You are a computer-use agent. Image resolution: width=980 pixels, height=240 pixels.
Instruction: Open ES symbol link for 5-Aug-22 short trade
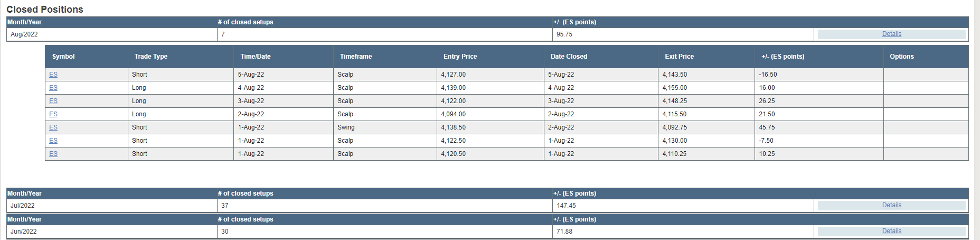(53, 75)
